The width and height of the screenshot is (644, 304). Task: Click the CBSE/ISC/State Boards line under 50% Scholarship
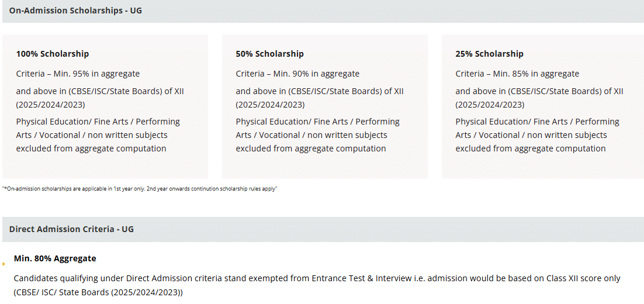(320, 91)
